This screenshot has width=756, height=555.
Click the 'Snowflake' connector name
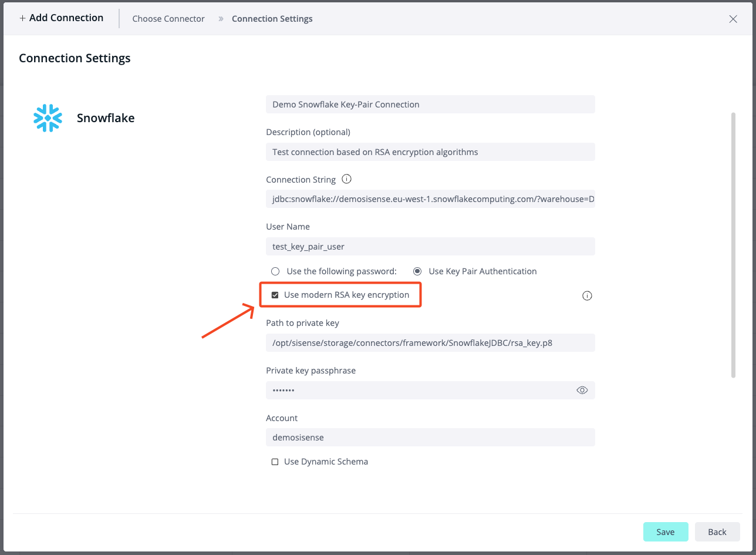coord(106,118)
